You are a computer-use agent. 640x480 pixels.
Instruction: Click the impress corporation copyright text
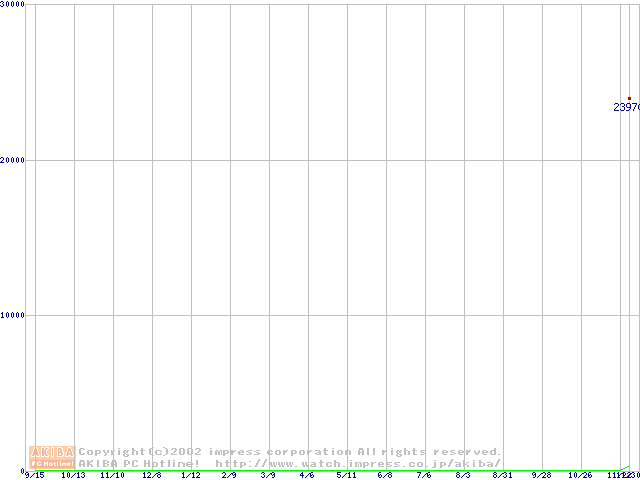(290, 452)
